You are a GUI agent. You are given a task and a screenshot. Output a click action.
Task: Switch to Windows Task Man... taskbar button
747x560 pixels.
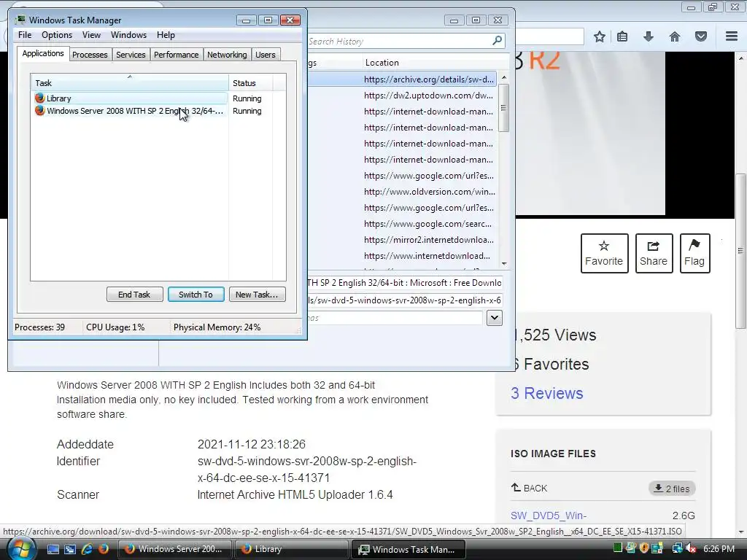click(x=409, y=549)
